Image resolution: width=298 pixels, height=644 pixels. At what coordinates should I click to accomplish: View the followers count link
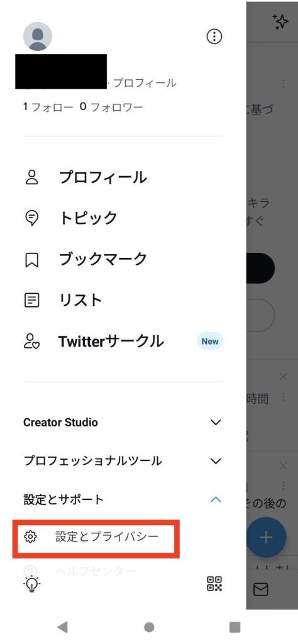tap(112, 108)
